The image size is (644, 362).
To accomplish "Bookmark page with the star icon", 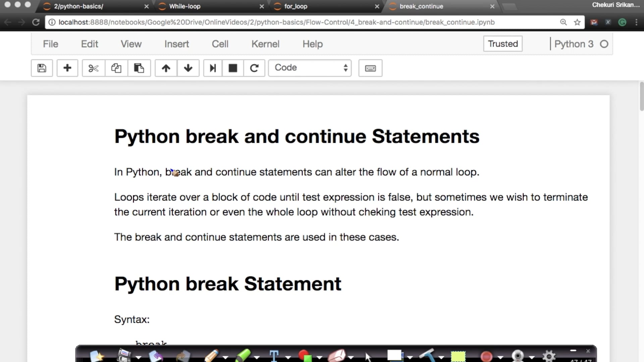I will 577,22.
